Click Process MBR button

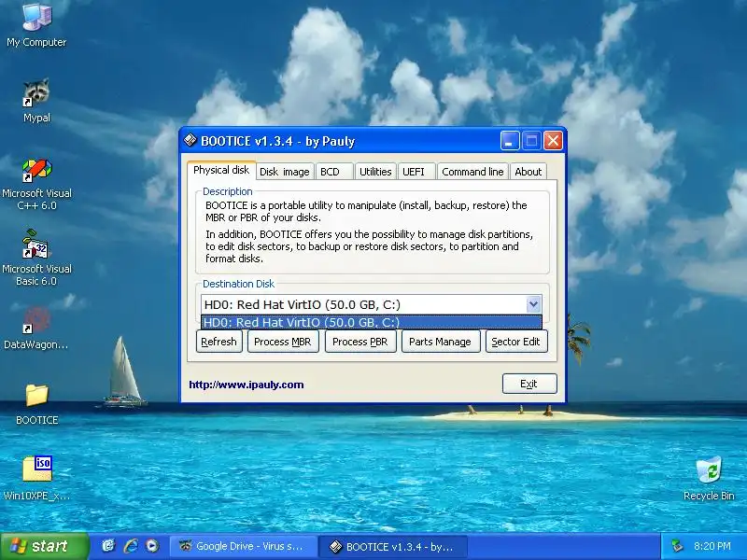[x=283, y=342]
